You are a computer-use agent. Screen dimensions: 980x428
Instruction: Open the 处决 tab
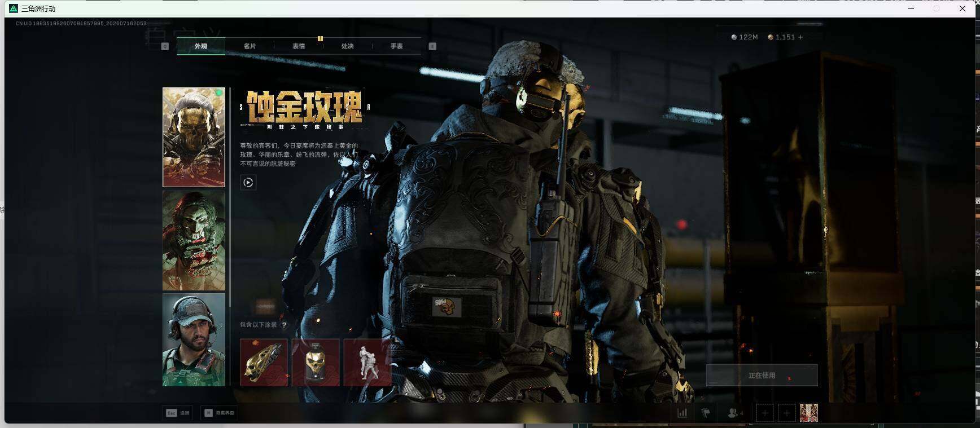coord(347,46)
